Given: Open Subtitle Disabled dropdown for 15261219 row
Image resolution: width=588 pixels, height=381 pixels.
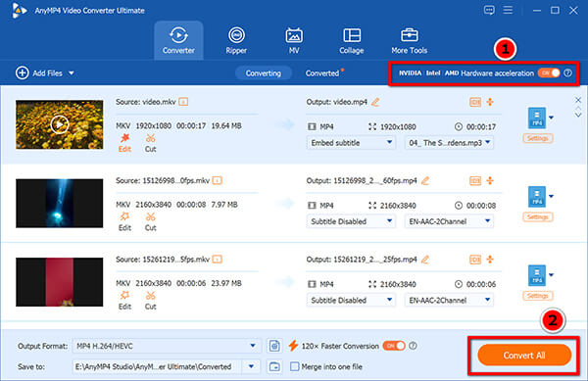Looking at the screenshot, I should [351, 300].
